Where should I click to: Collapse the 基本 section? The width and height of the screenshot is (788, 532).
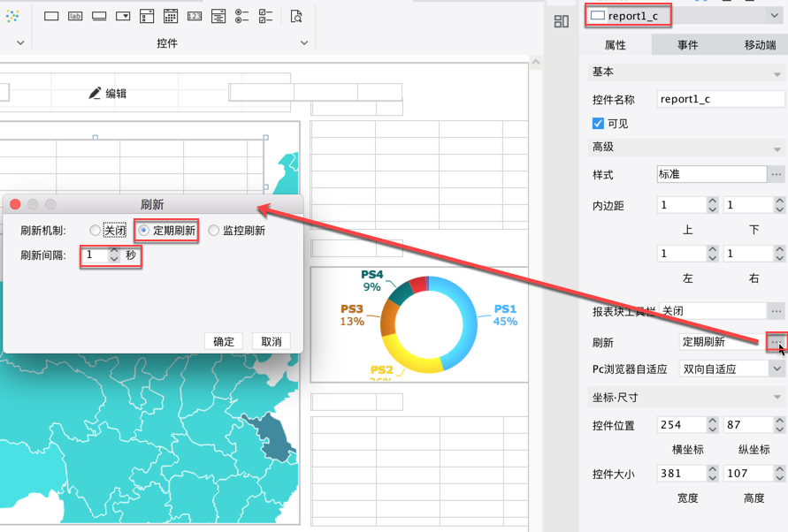click(x=777, y=74)
